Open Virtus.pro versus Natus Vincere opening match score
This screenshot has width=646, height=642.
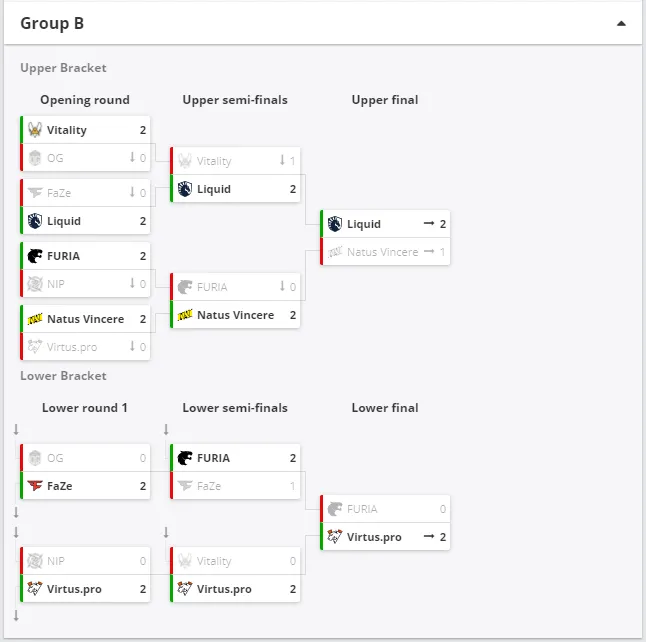tap(143, 347)
